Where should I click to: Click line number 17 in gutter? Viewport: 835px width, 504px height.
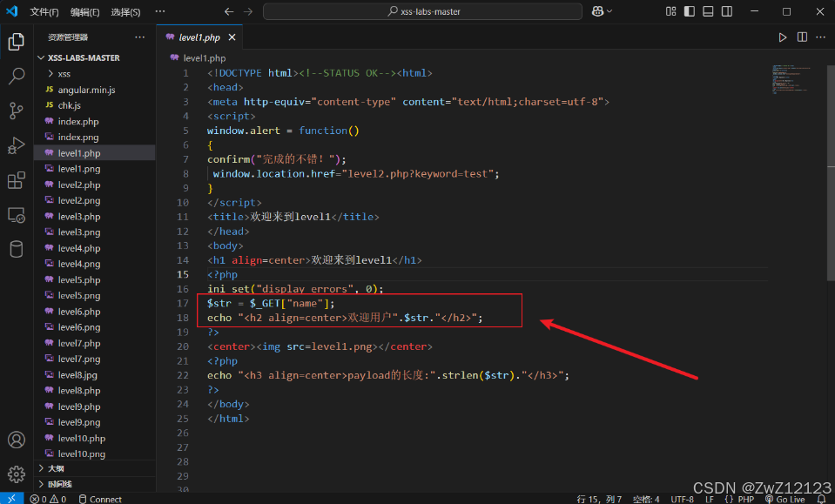183,303
